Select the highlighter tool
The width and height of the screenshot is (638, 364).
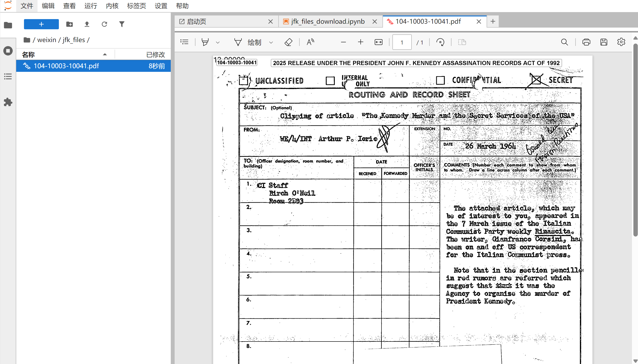click(x=205, y=42)
